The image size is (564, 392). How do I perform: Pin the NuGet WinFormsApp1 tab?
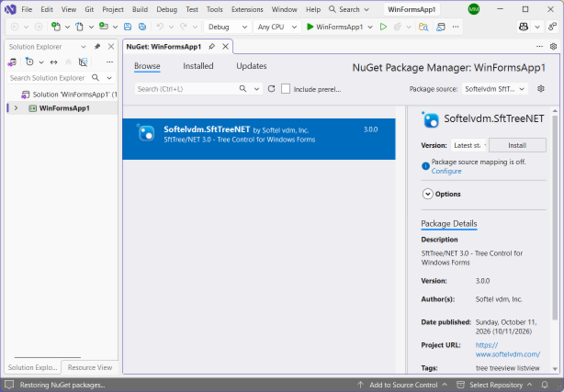tap(212, 47)
